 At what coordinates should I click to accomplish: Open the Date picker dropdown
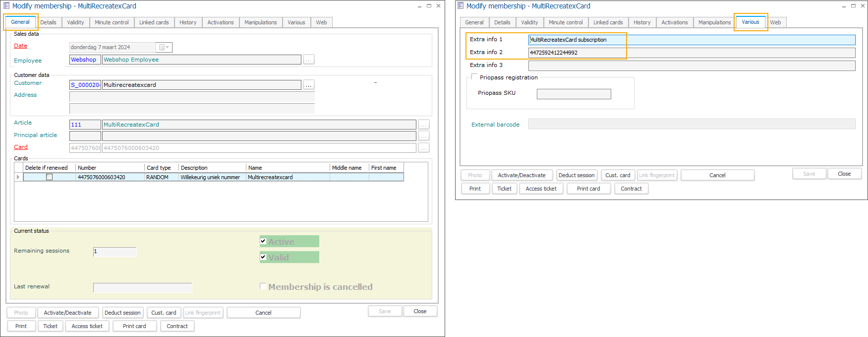164,47
